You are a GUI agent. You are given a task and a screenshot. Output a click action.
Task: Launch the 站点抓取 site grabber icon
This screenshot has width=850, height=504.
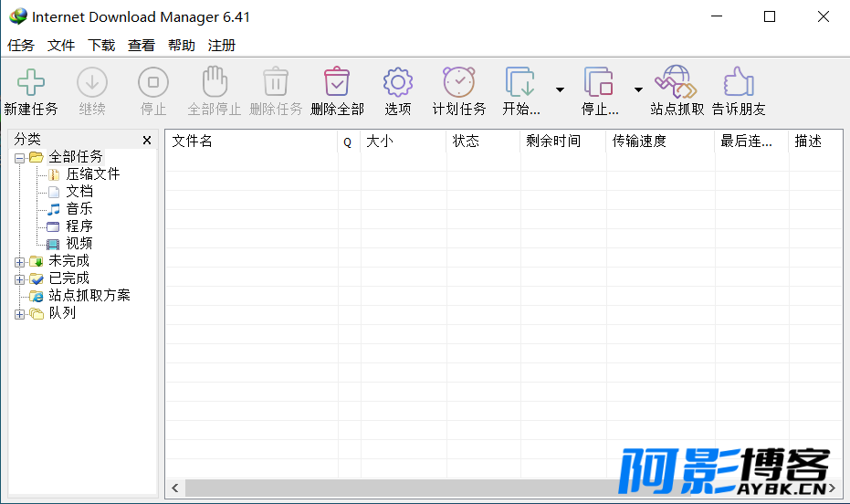click(x=676, y=82)
